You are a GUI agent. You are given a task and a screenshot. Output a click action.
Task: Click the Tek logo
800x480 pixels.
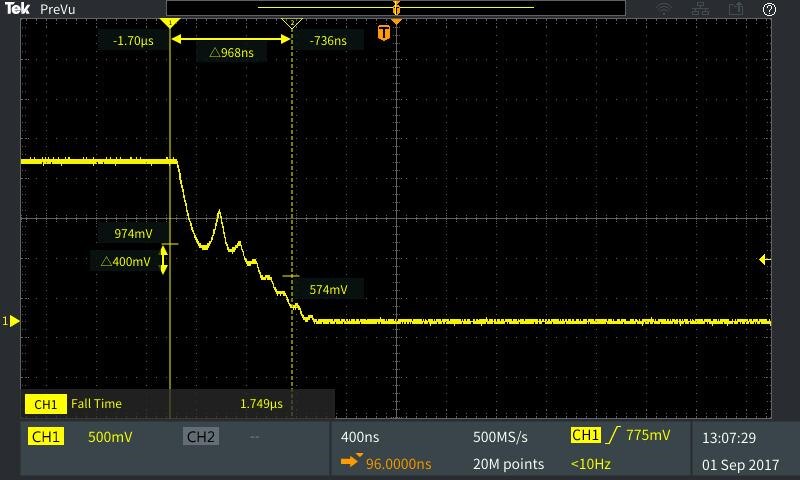click(x=17, y=8)
